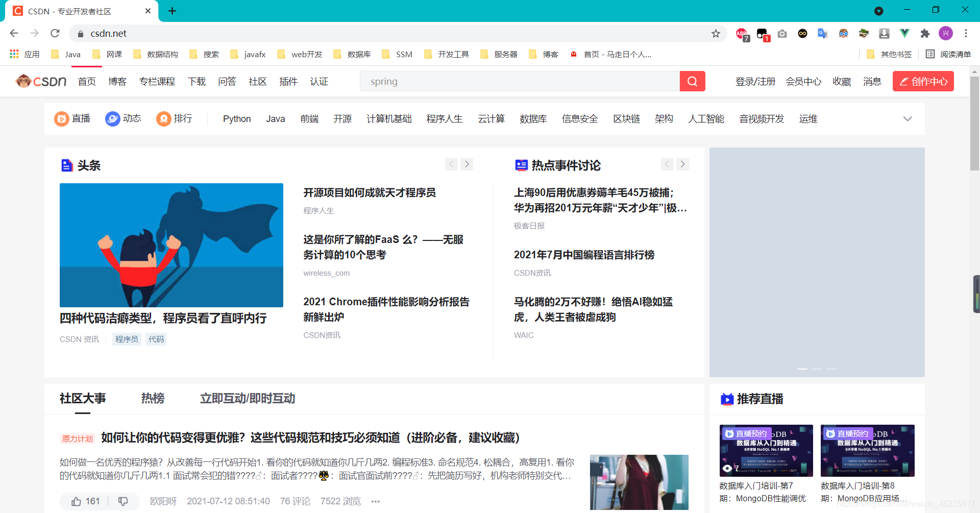
Task: Click the page vertical scrollbar thumb
Action: (974, 123)
